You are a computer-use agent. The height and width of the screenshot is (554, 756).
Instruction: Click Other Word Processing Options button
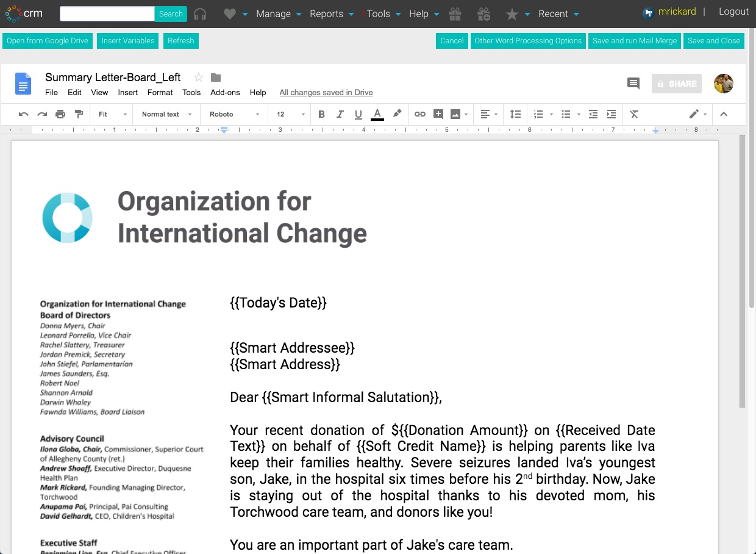[x=528, y=41]
